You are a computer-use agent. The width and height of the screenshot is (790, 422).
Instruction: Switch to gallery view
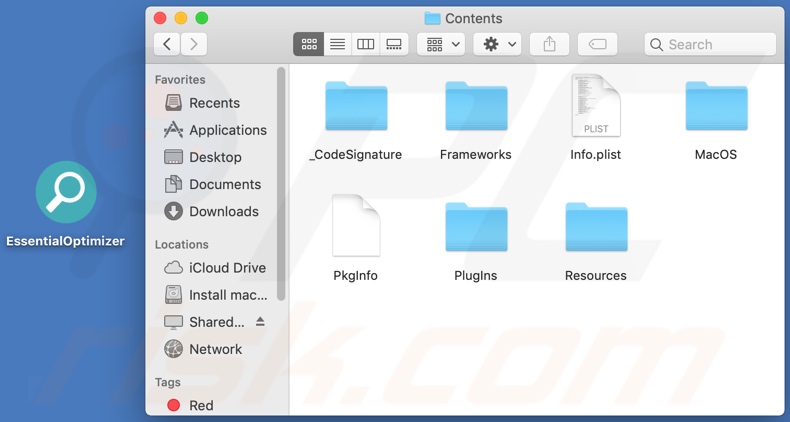coord(394,44)
